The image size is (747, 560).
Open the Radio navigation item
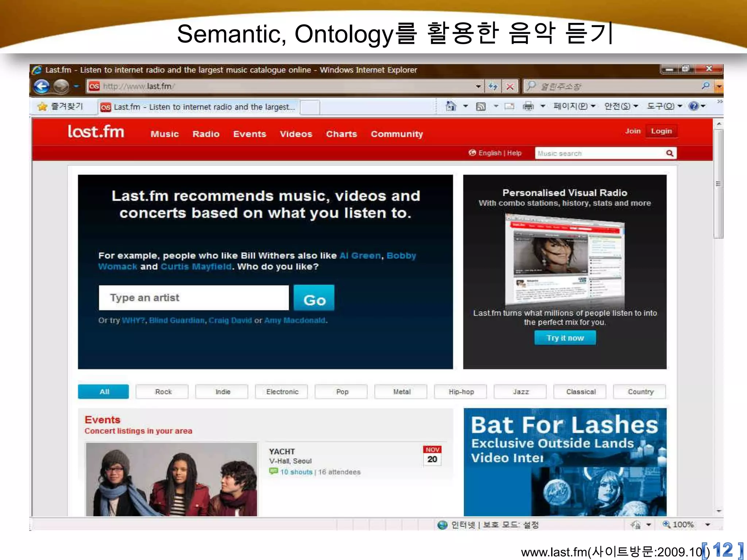pos(206,134)
